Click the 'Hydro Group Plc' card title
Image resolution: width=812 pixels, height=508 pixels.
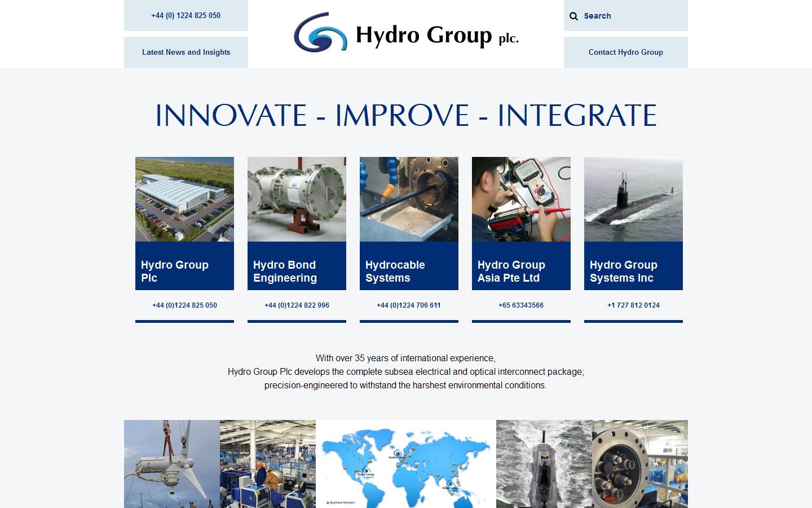174,271
